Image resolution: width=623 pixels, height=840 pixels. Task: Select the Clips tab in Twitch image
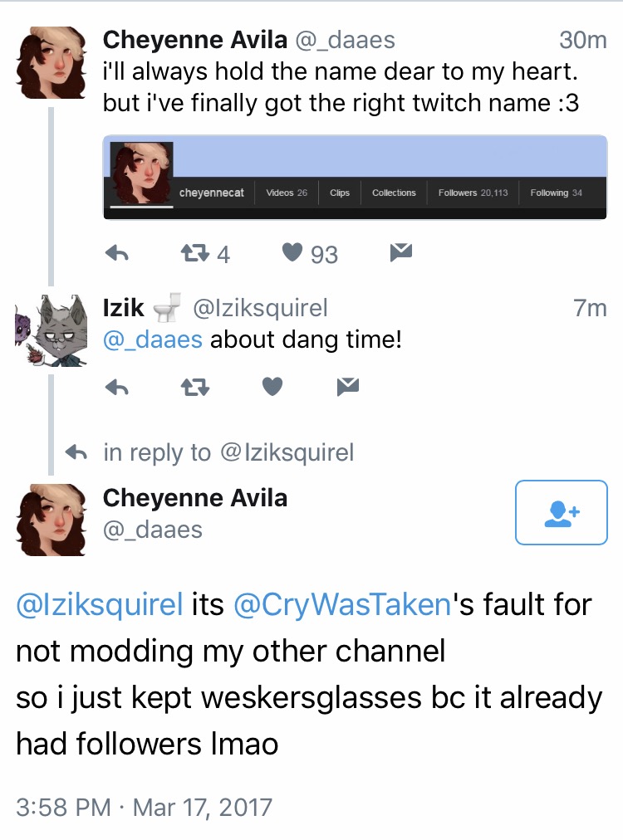point(340,193)
